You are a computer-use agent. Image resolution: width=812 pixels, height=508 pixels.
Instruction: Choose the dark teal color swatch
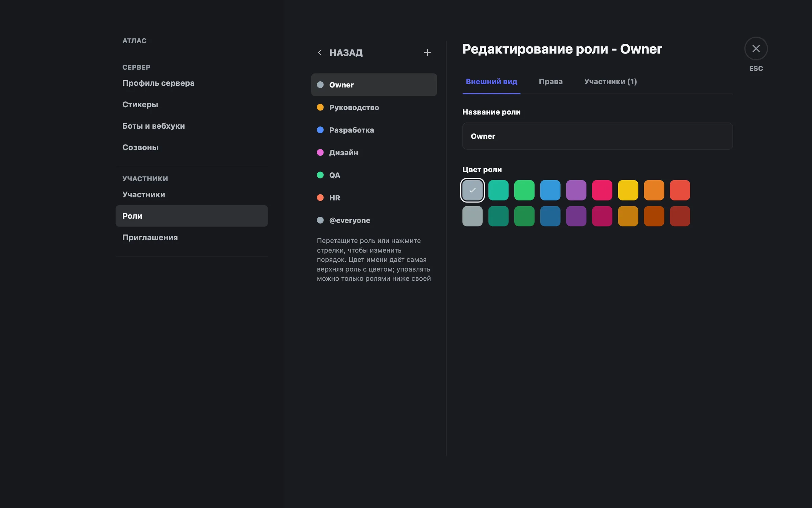coord(498,216)
